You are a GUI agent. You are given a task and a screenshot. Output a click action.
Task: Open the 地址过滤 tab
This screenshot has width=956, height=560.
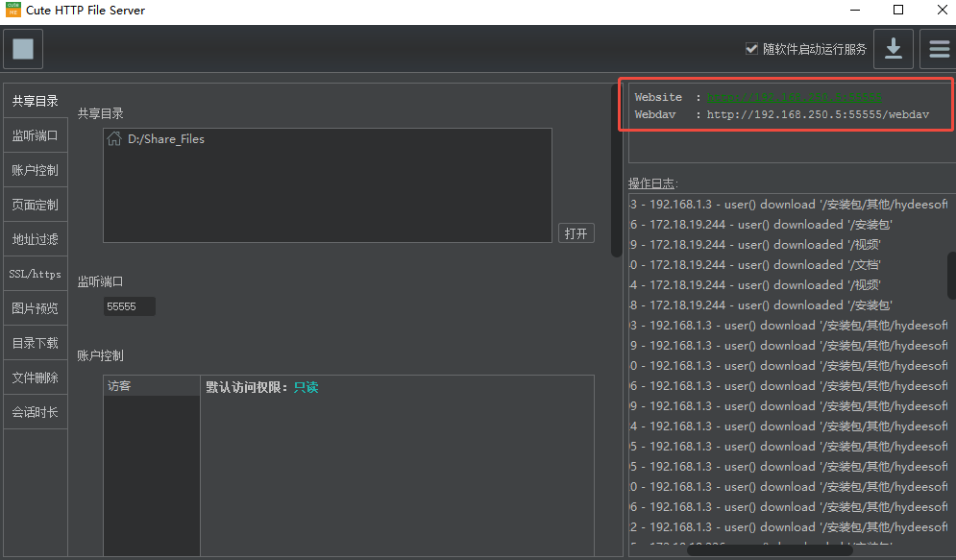[35, 239]
